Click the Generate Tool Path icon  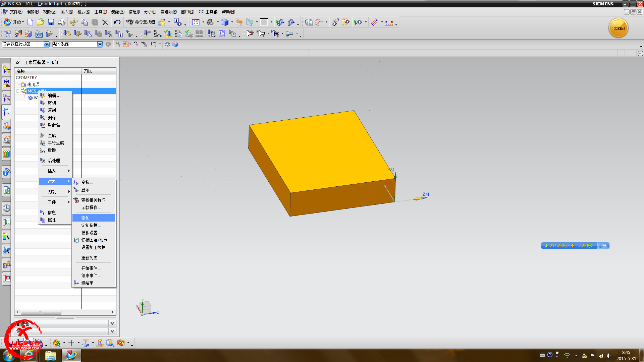click(147, 34)
